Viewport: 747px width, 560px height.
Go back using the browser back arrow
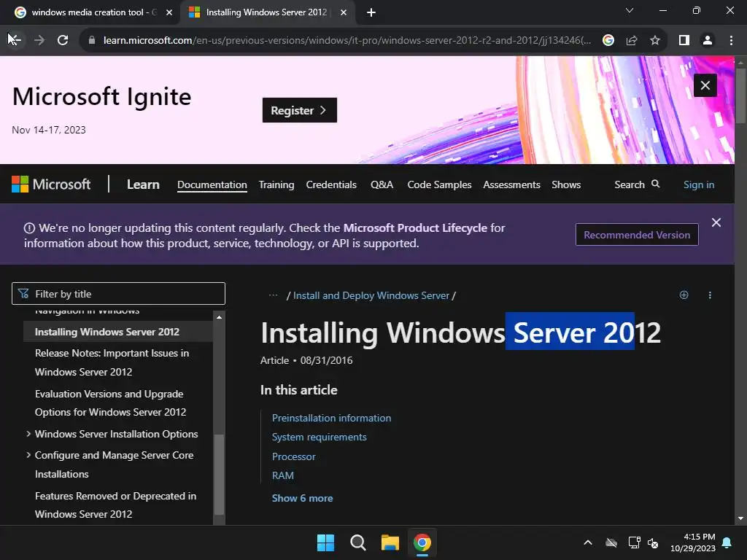[15, 40]
